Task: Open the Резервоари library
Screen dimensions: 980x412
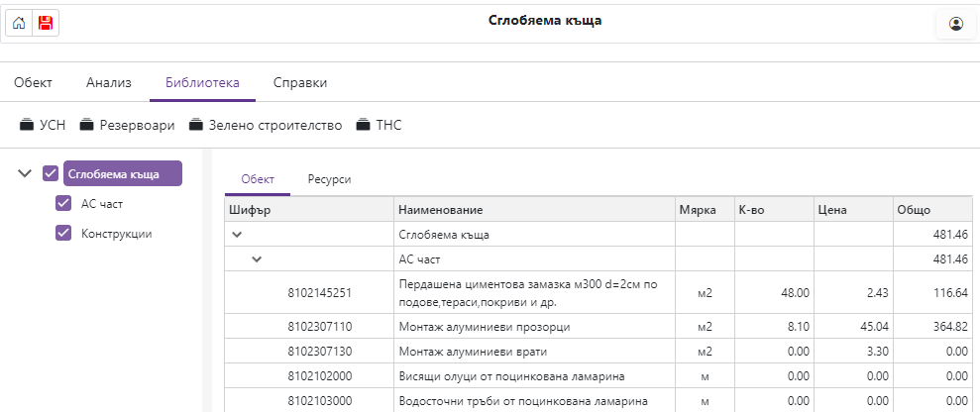Action: (x=127, y=126)
